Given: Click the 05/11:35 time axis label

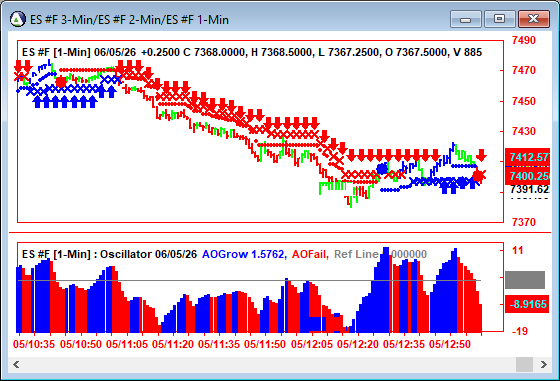Looking at the screenshot, I should pyautogui.click(x=219, y=345).
